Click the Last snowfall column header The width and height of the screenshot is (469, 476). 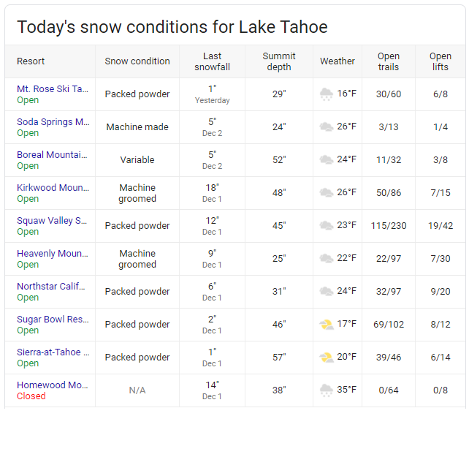(x=213, y=61)
